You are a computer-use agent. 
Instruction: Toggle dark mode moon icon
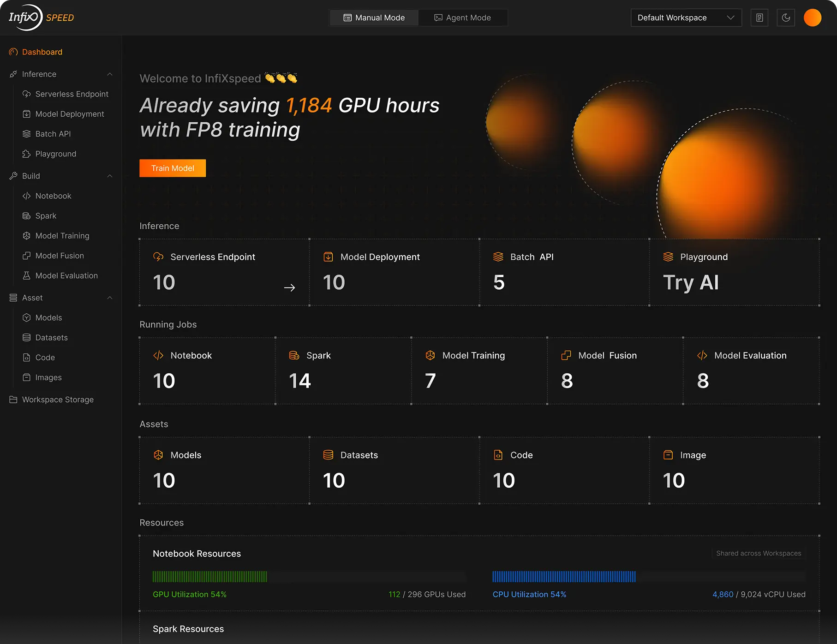(786, 18)
